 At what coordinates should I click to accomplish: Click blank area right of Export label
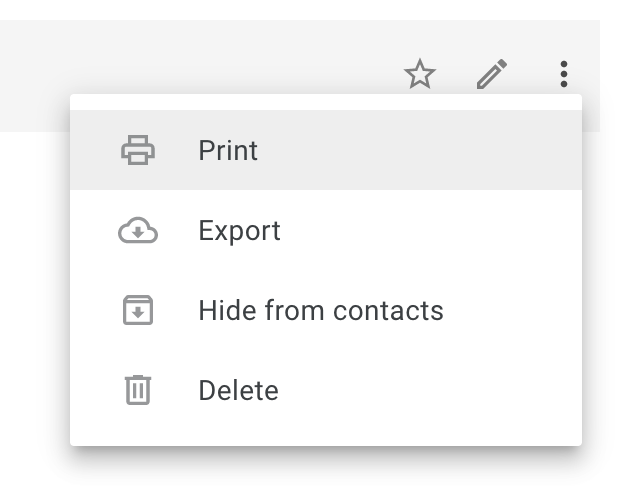[428, 230]
